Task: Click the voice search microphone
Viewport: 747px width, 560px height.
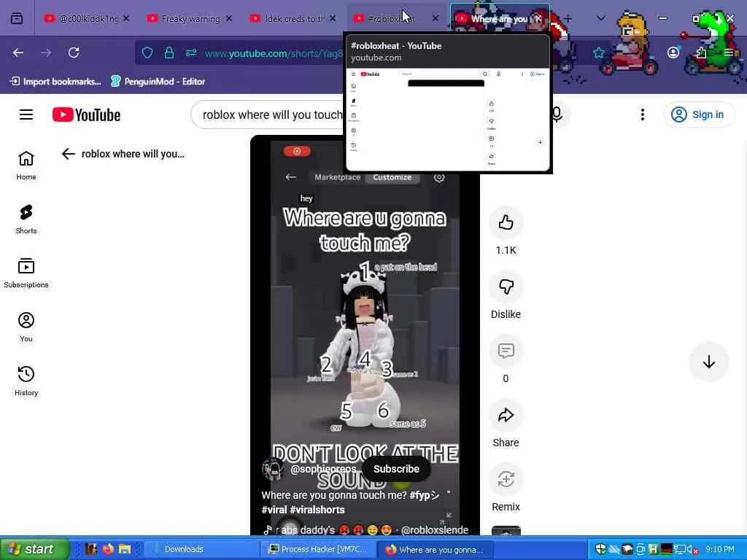Action: tap(557, 114)
